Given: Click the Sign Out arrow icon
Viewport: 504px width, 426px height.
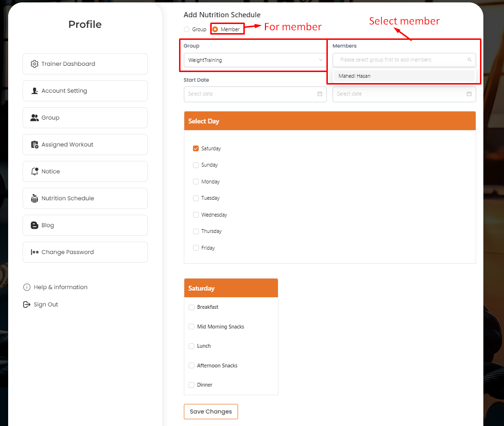Looking at the screenshot, I should point(27,304).
